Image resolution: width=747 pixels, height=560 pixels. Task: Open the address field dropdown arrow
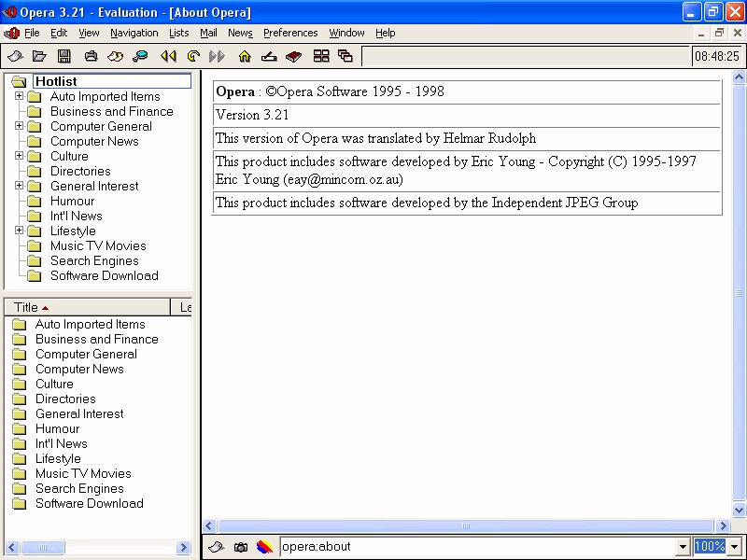pyautogui.click(x=683, y=547)
